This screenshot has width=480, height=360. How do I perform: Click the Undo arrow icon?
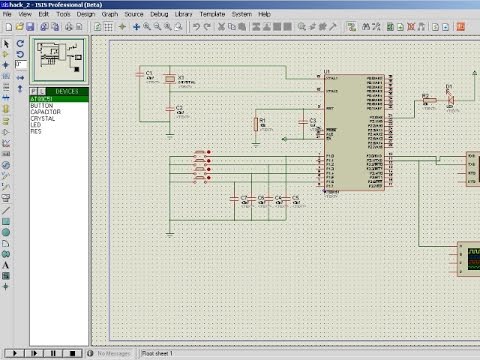[196, 27]
